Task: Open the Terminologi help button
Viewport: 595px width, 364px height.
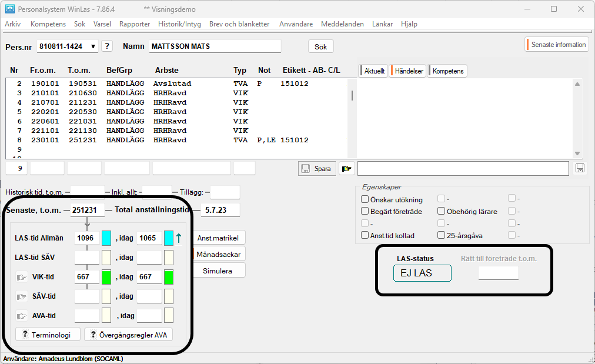Action: pos(47,335)
